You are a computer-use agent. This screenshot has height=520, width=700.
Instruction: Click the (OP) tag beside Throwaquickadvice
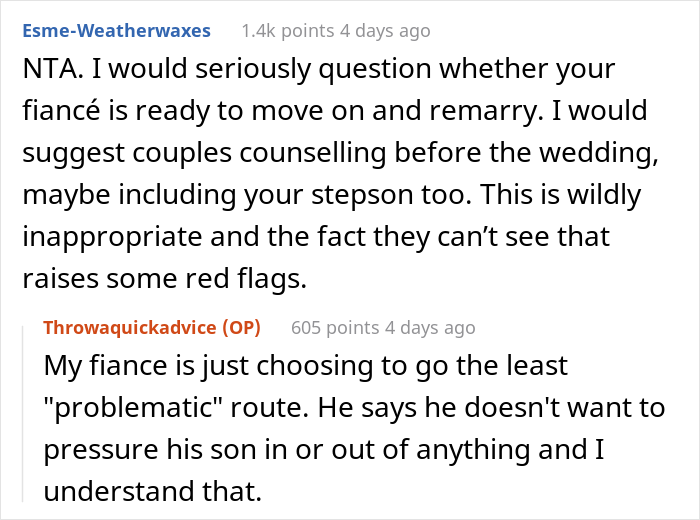click(242, 328)
